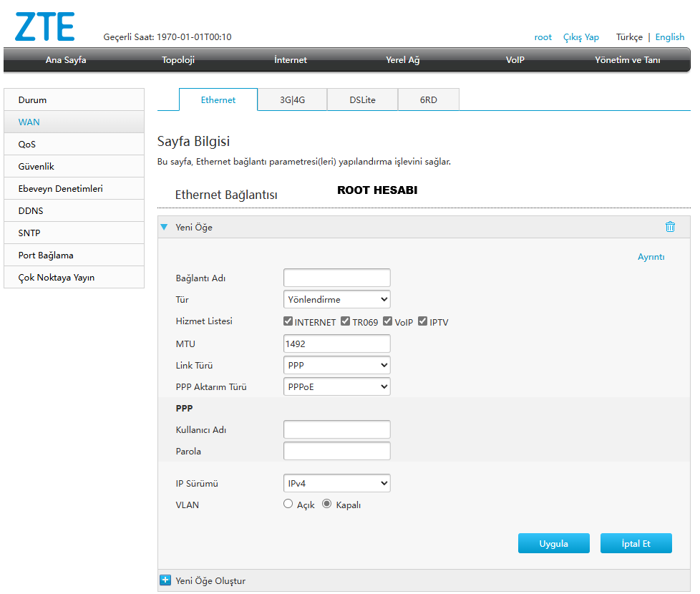Open the Tür dropdown
700x594 pixels.
(x=336, y=299)
